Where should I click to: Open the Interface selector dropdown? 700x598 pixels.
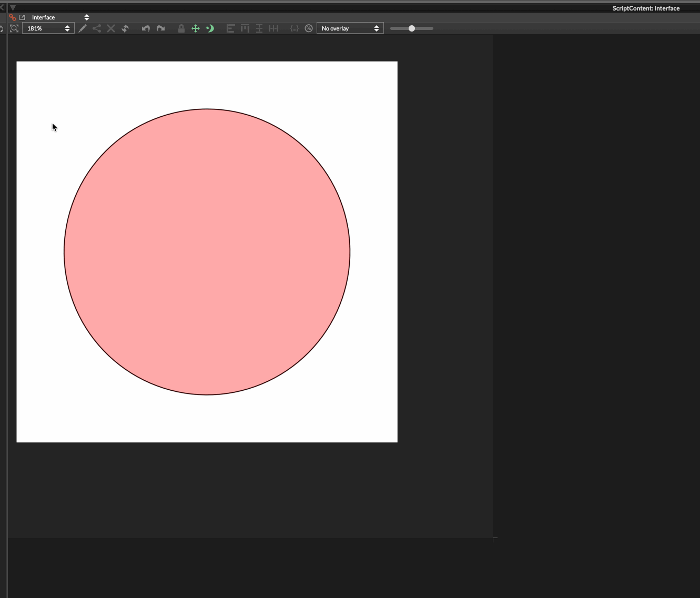pos(59,17)
